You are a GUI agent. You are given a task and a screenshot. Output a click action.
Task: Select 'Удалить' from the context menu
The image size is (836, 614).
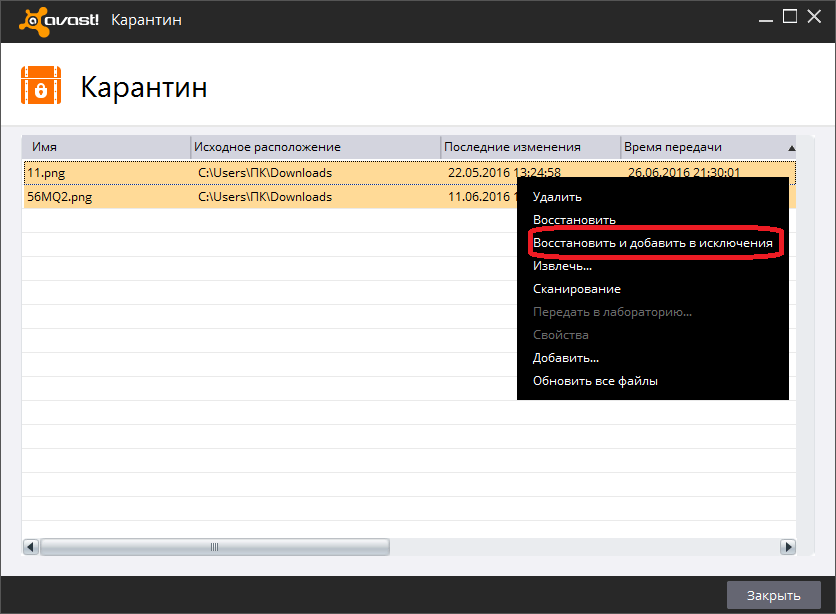(x=557, y=197)
